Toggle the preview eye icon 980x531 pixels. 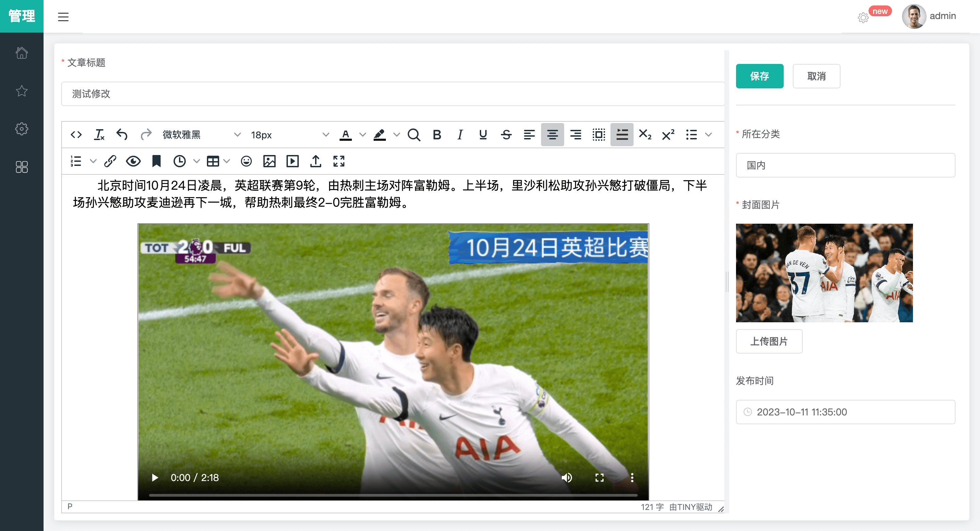click(x=133, y=161)
